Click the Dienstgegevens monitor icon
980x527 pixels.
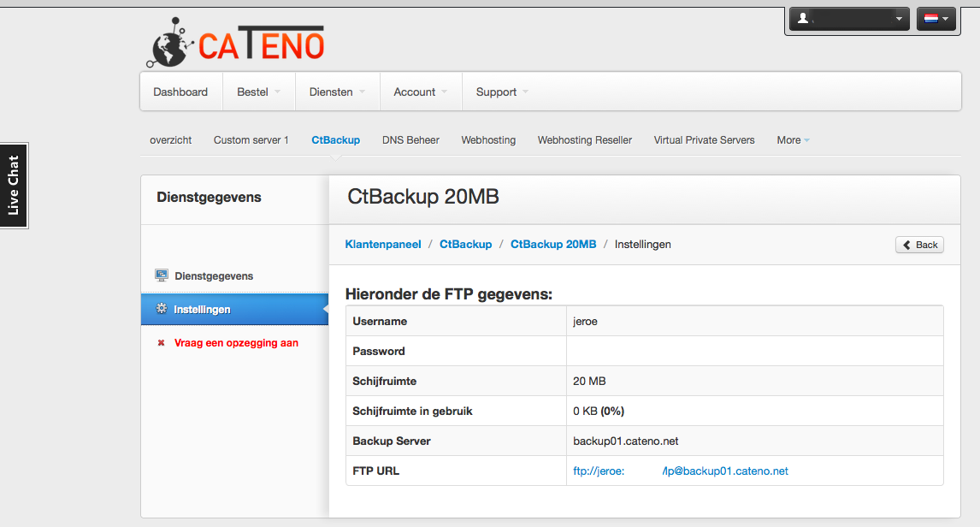pyautogui.click(x=162, y=275)
